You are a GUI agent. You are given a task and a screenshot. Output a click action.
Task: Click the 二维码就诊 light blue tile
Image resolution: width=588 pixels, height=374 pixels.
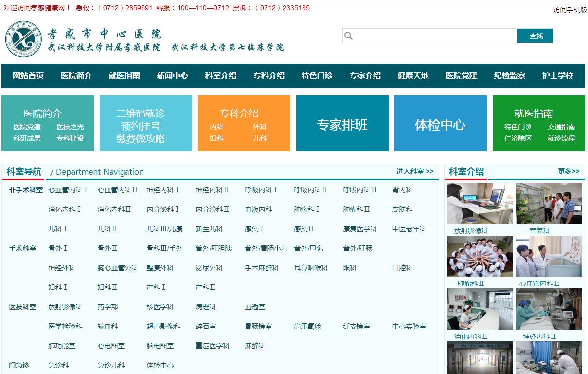(141, 125)
